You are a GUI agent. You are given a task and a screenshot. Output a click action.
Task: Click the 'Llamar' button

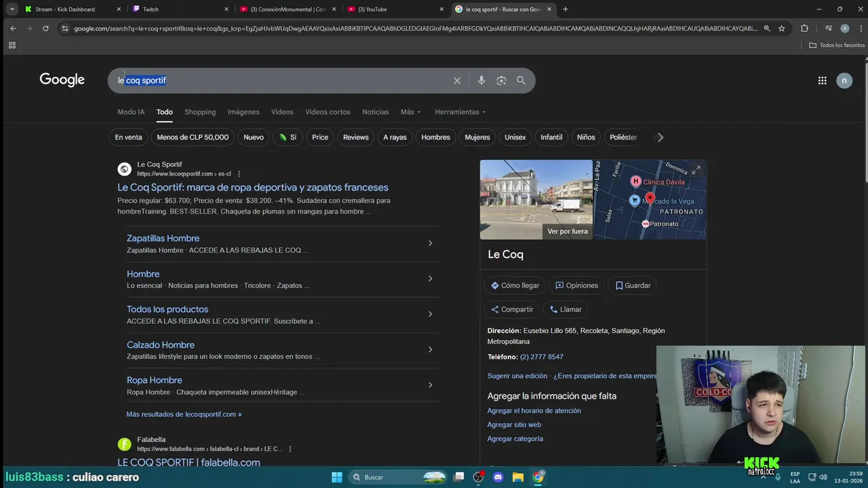tap(566, 310)
